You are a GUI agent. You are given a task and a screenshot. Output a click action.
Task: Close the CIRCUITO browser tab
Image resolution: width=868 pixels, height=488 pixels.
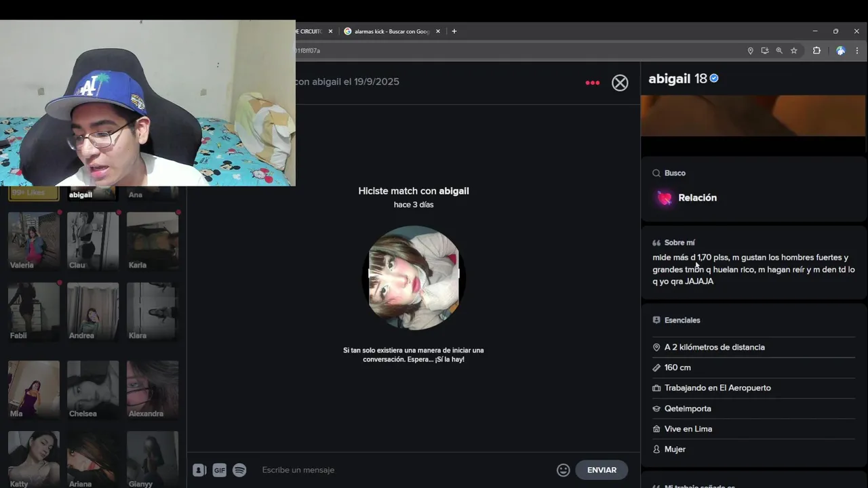click(x=331, y=31)
